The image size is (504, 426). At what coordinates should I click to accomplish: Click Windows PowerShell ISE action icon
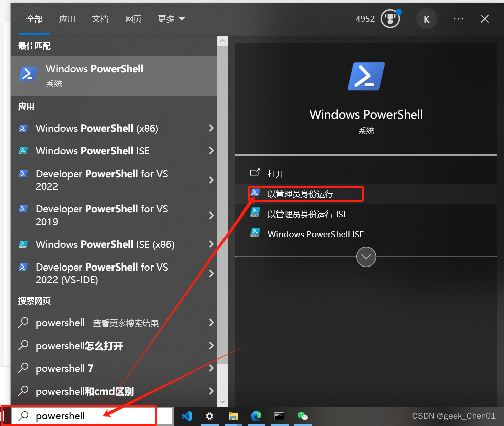coord(255,232)
